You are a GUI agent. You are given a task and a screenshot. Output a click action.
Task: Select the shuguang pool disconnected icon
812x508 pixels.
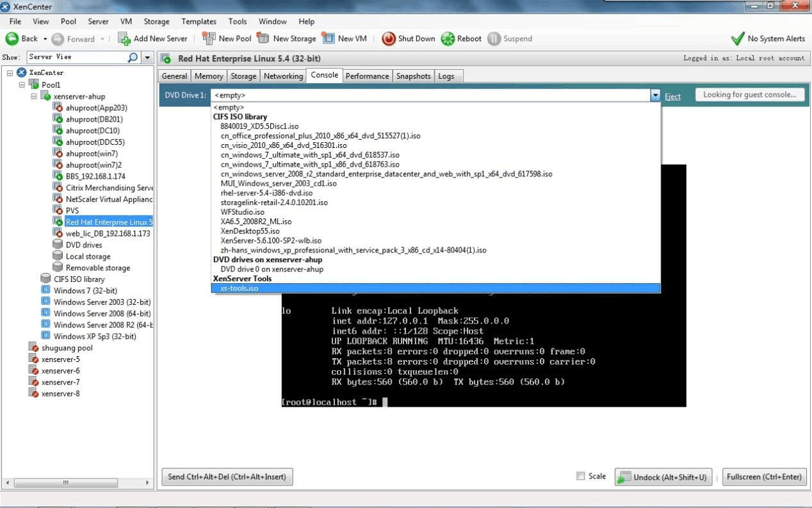34,348
